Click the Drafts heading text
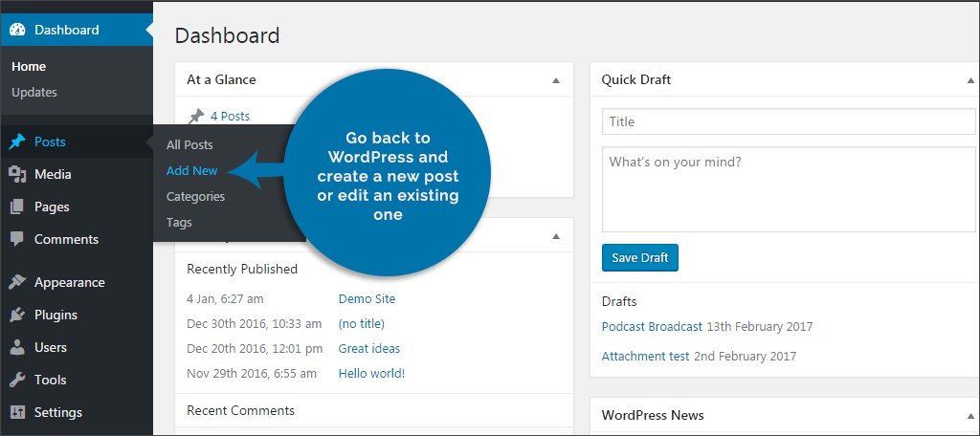This screenshot has width=980, height=436. click(619, 302)
